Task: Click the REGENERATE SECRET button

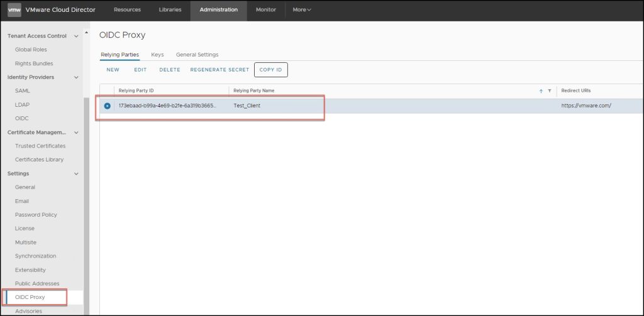Action: (219, 70)
